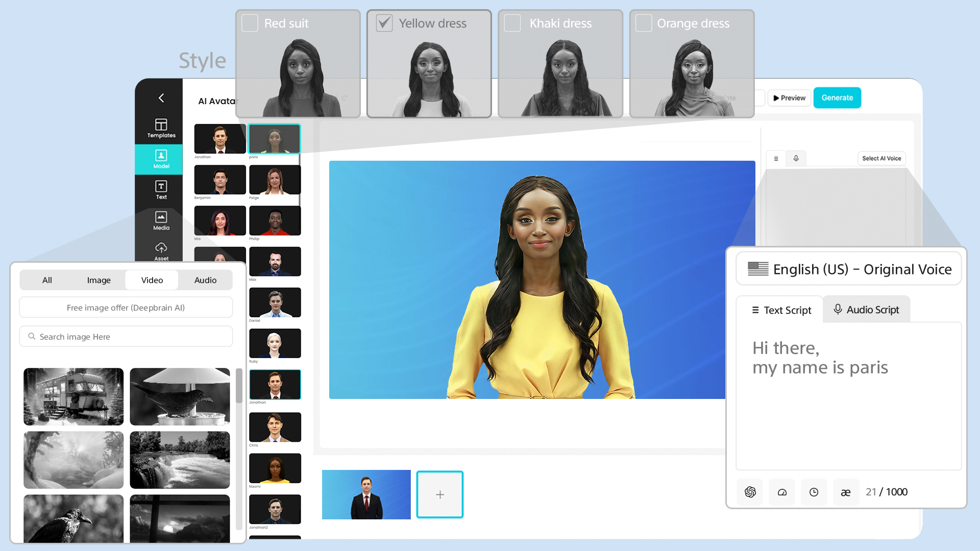The height and width of the screenshot is (551, 980).
Task: Check the Orange dress checkbox
Action: pos(644,23)
